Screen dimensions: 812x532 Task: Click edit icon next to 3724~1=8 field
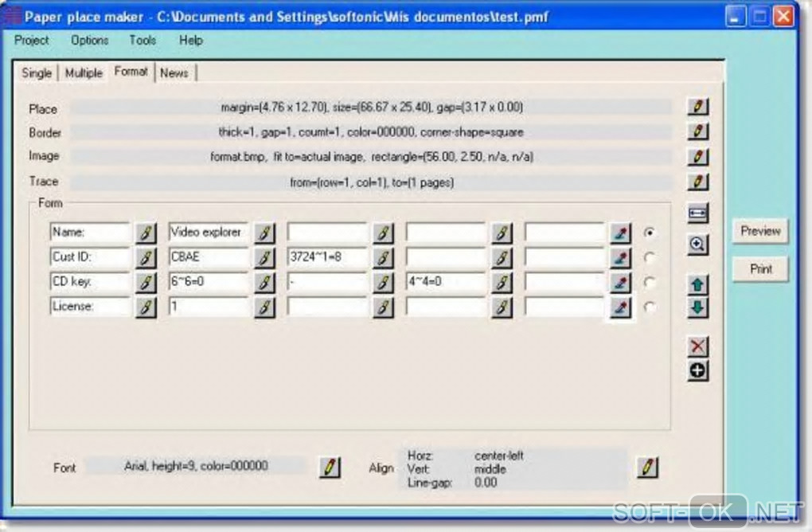[x=383, y=257]
